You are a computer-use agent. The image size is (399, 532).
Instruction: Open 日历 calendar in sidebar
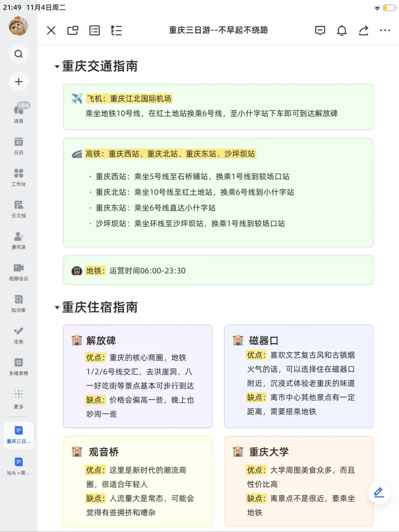(18, 146)
